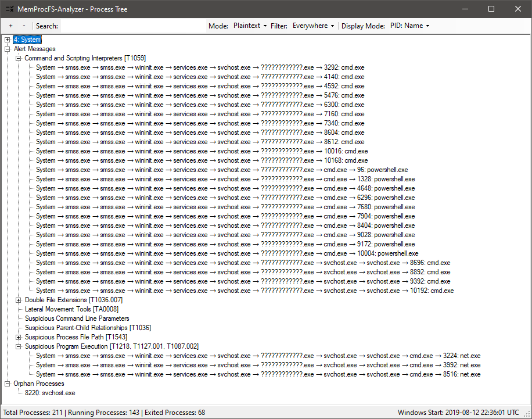Image resolution: width=532 pixels, height=419 pixels.
Task: Expand Double File Extensions [T1036.007]
Action: tap(19, 300)
